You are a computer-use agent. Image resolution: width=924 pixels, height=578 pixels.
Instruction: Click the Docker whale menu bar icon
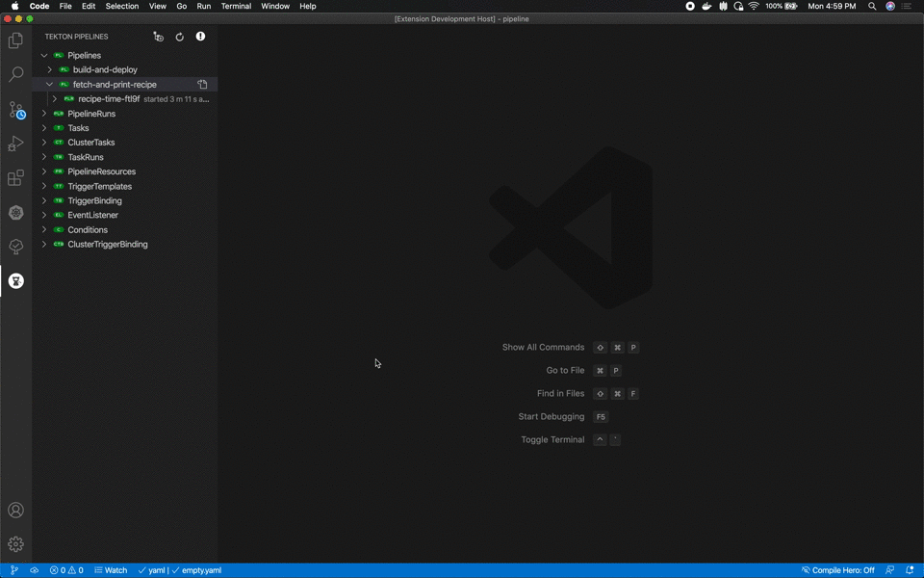[706, 6]
